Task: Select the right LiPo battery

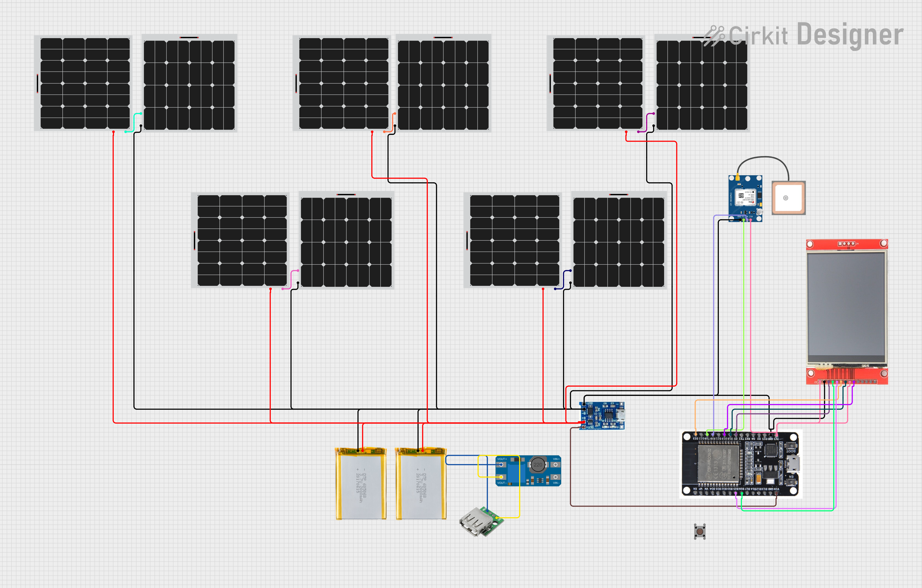Action: [x=421, y=483]
